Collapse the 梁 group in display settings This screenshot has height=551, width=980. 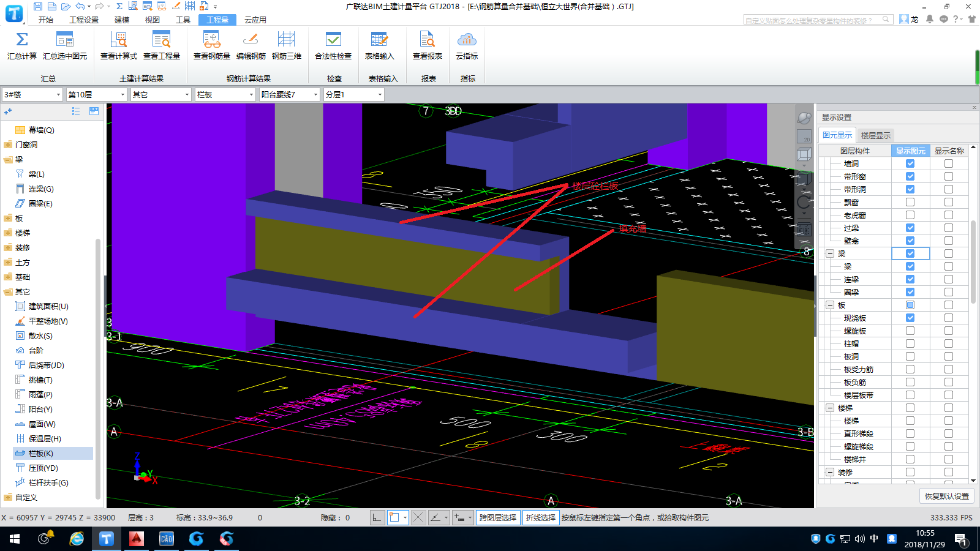click(x=830, y=253)
